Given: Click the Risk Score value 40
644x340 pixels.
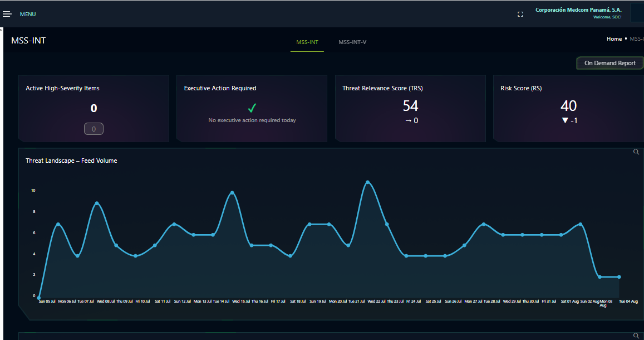Looking at the screenshot, I should 568,106.
